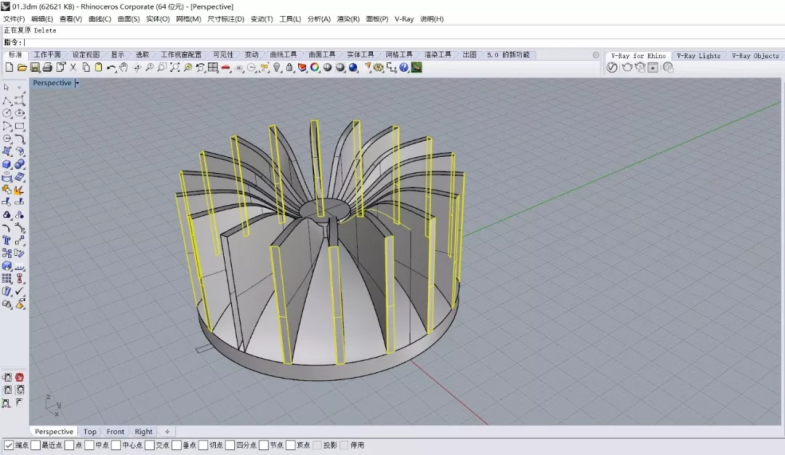
Task: Click the Print icon in toolbar
Action: [47, 67]
